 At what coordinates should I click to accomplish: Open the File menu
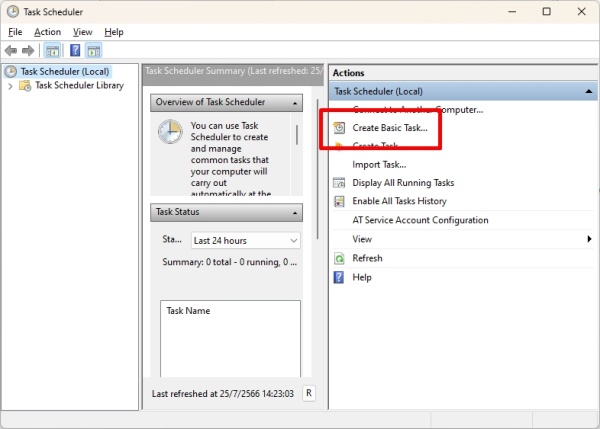[x=15, y=32]
